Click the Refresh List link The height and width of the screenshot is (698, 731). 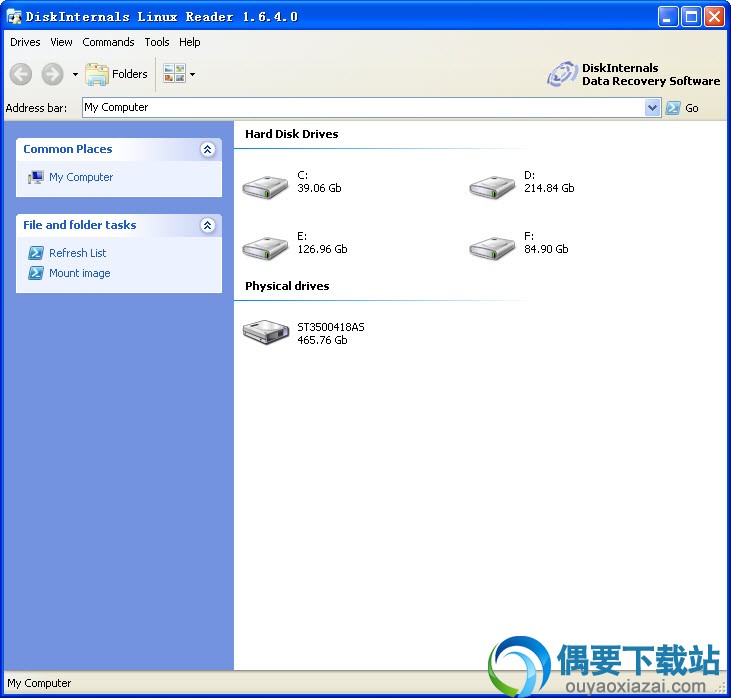pyautogui.click(x=77, y=253)
